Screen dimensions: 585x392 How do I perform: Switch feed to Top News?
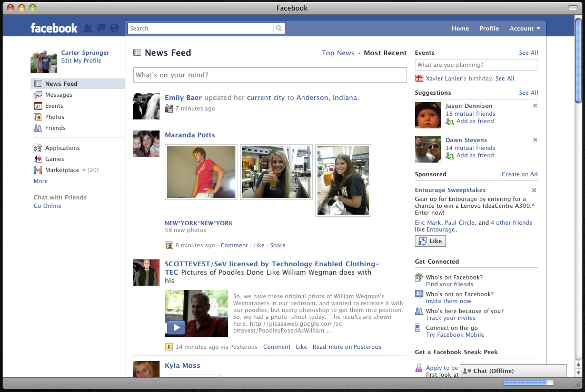(x=338, y=53)
